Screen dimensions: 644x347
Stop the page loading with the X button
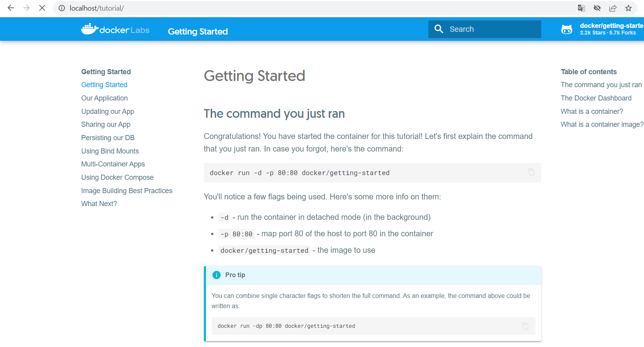(x=42, y=8)
